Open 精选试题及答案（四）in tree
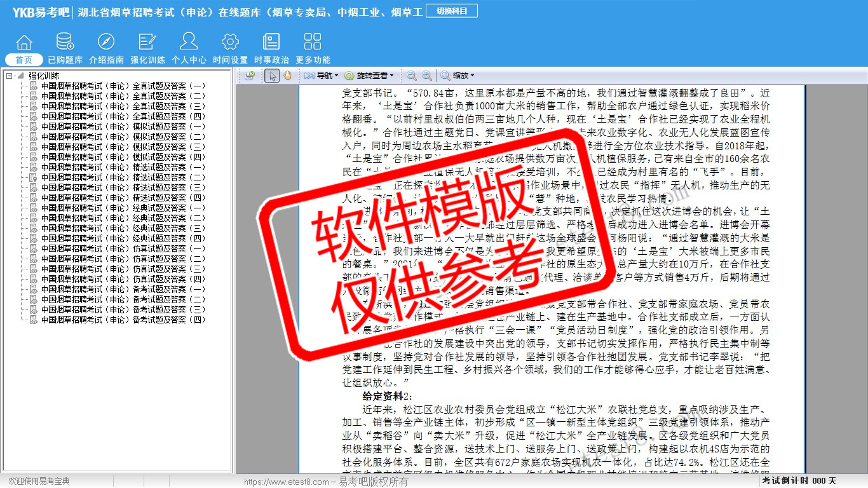This screenshot has width=868, height=488. tap(123, 198)
